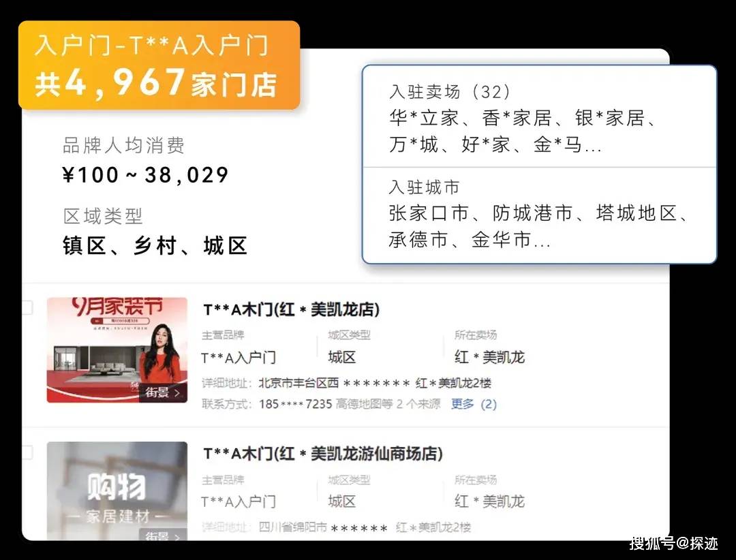Click T**A入户门 brand in first store row

[239, 357]
